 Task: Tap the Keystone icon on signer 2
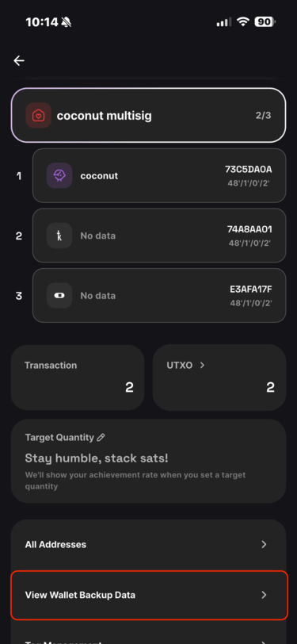coord(59,236)
